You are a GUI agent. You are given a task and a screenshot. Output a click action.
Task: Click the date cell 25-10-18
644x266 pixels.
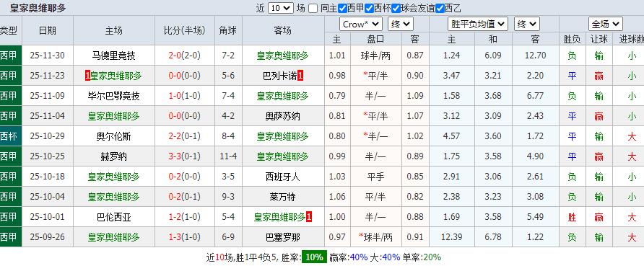point(48,177)
